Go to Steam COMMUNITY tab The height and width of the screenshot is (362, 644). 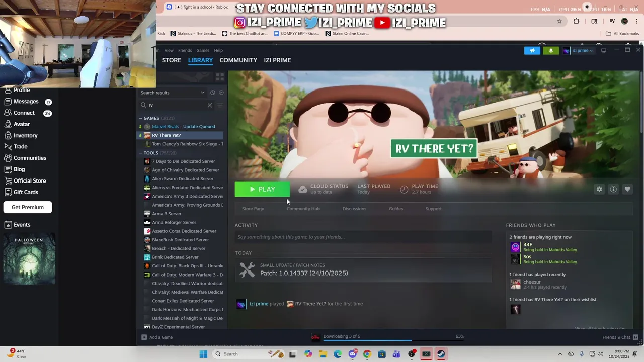coord(238,60)
